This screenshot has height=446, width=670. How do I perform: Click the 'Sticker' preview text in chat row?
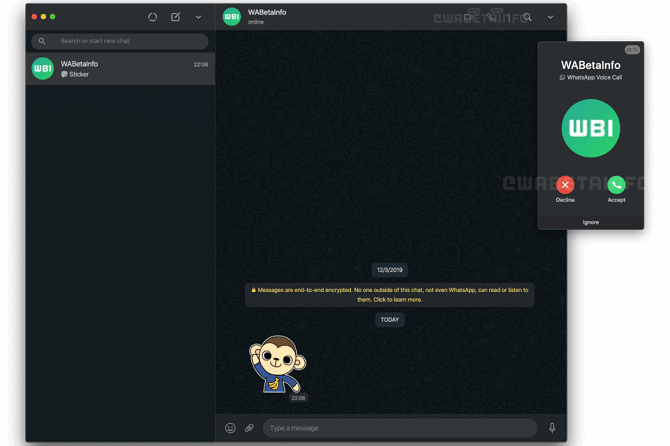[x=79, y=74]
